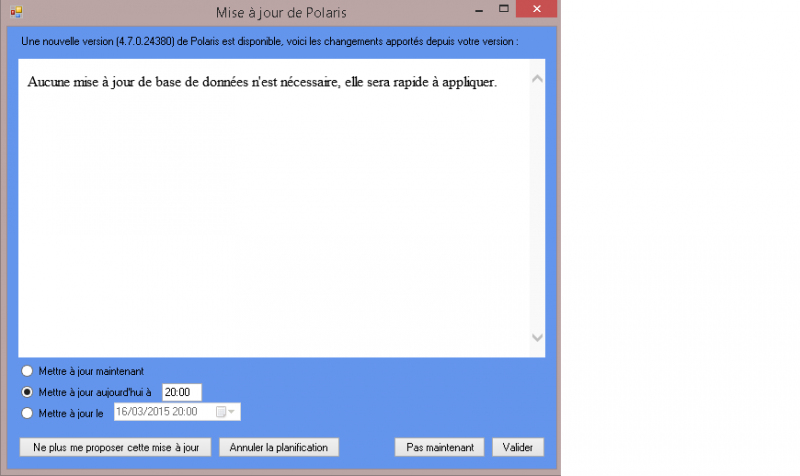The height and width of the screenshot is (476, 800).
Task: Click the 'Une nouvelle version (4.7.0.24380)' message
Action: (269, 41)
